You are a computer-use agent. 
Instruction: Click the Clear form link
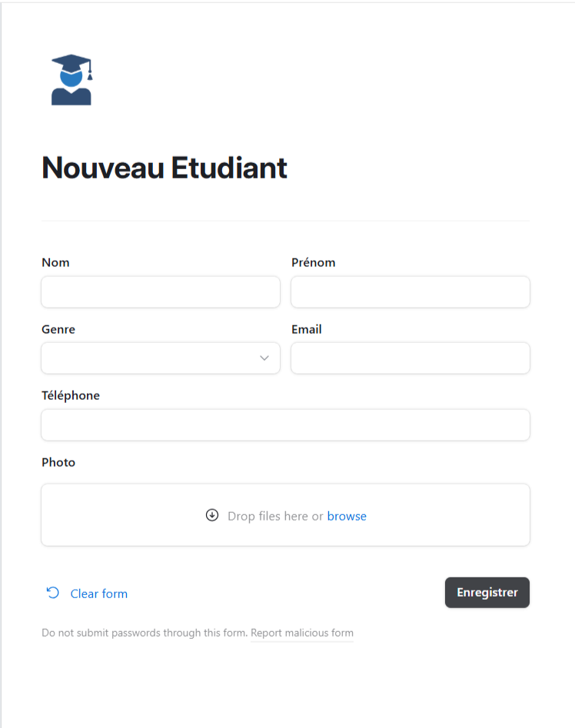point(99,593)
